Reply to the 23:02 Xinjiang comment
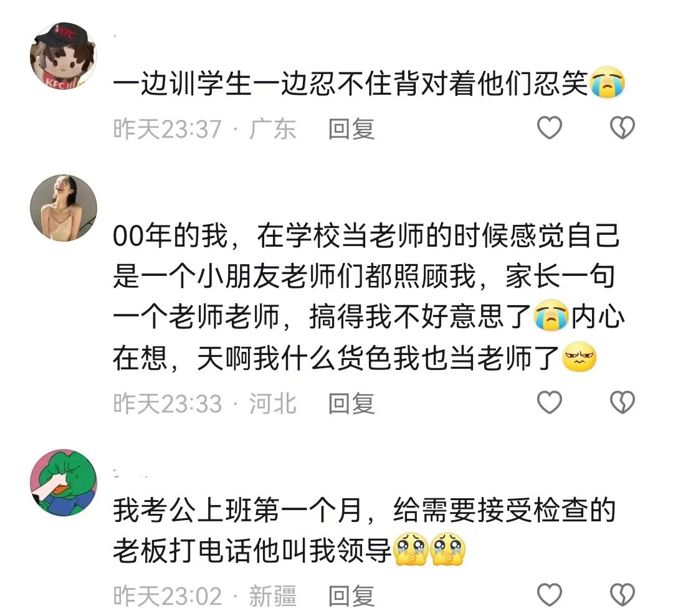 tap(351, 596)
